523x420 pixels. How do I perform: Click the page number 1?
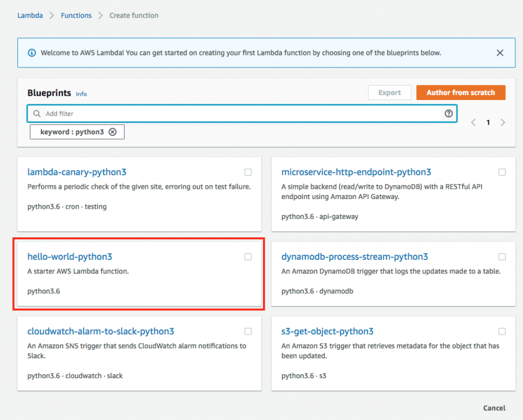488,122
